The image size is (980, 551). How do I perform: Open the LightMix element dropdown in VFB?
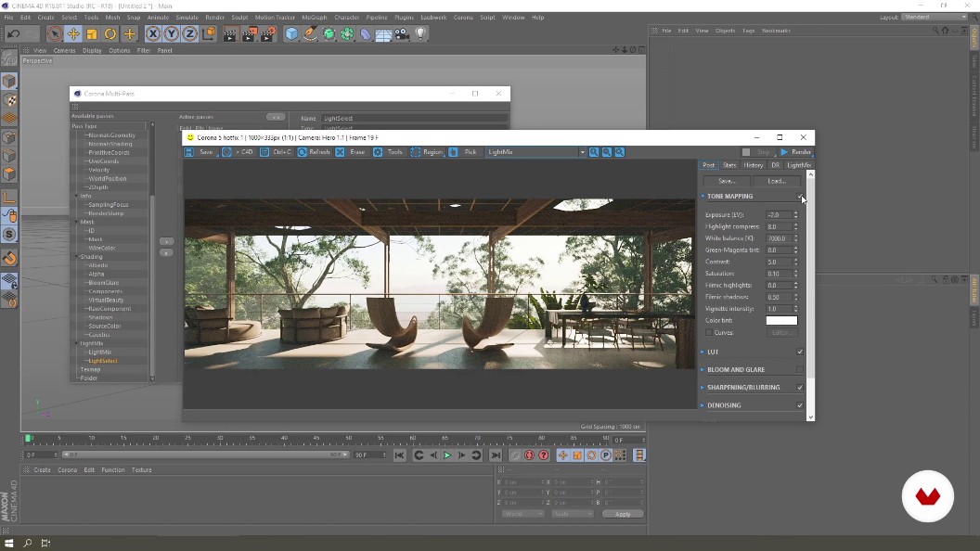click(582, 151)
